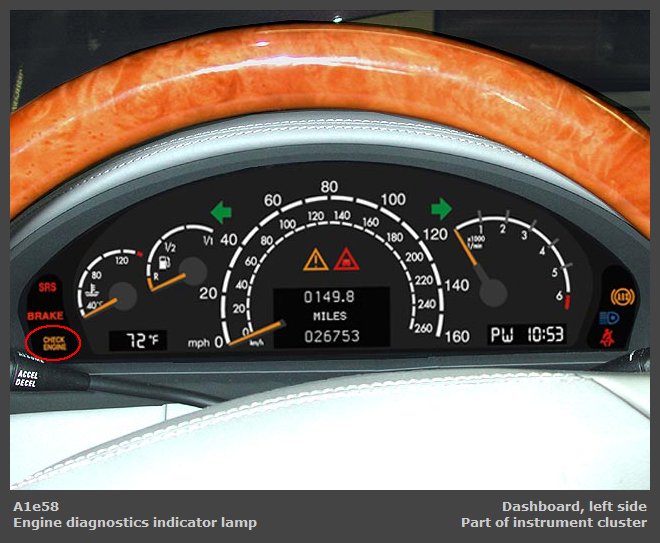The height and width of the screenshot is (543, 660).
Task: Click the red SRS warning lamp
Action: (x=47, y=287)
